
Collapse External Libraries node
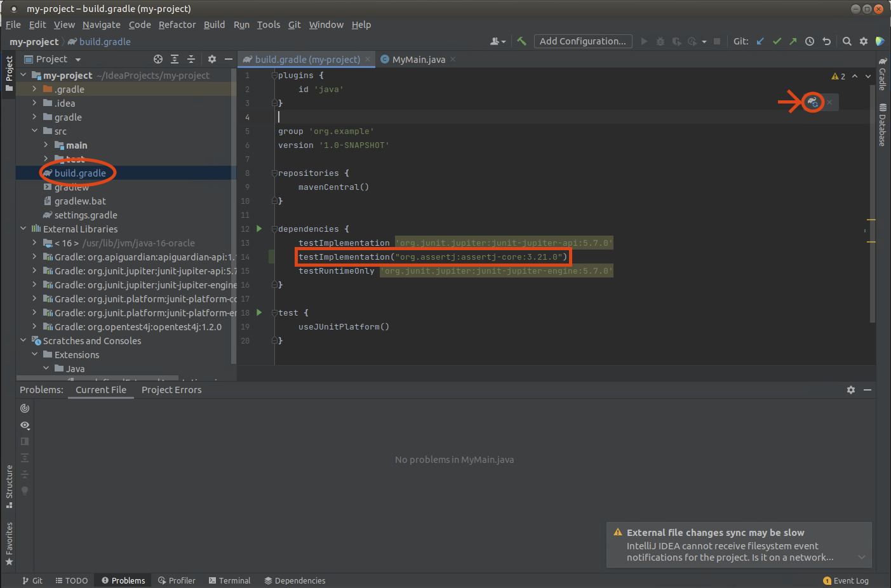[23, 229]
